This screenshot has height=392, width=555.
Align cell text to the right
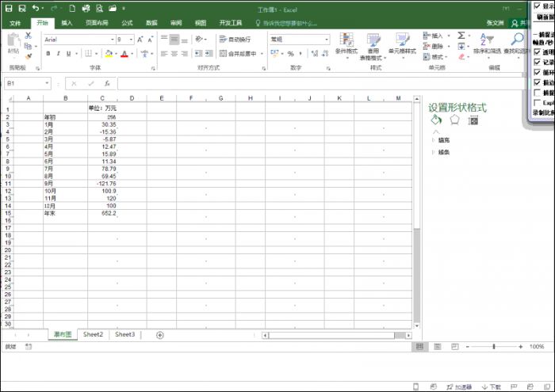coord(185,54)
